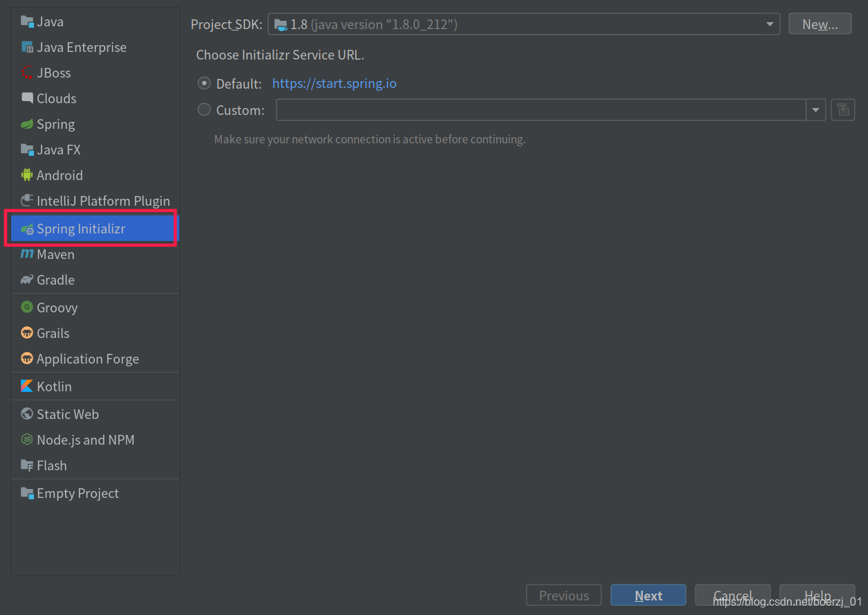Image resolution: width=868 pixels, height=615 pixels.
Task: Choose the Flash icon
Action: 27,465
